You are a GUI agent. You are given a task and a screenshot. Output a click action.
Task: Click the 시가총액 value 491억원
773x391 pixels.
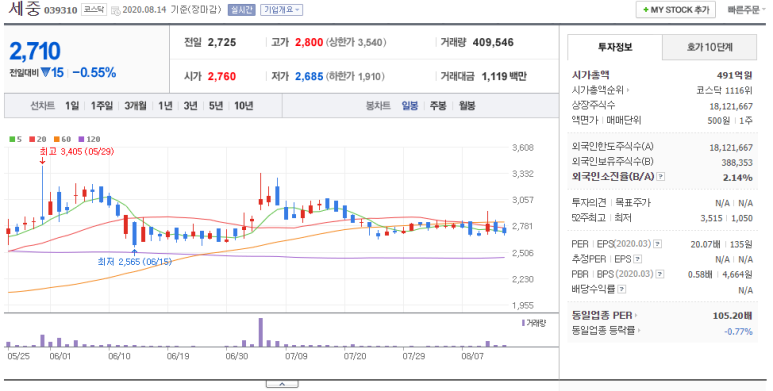point(735,75)
